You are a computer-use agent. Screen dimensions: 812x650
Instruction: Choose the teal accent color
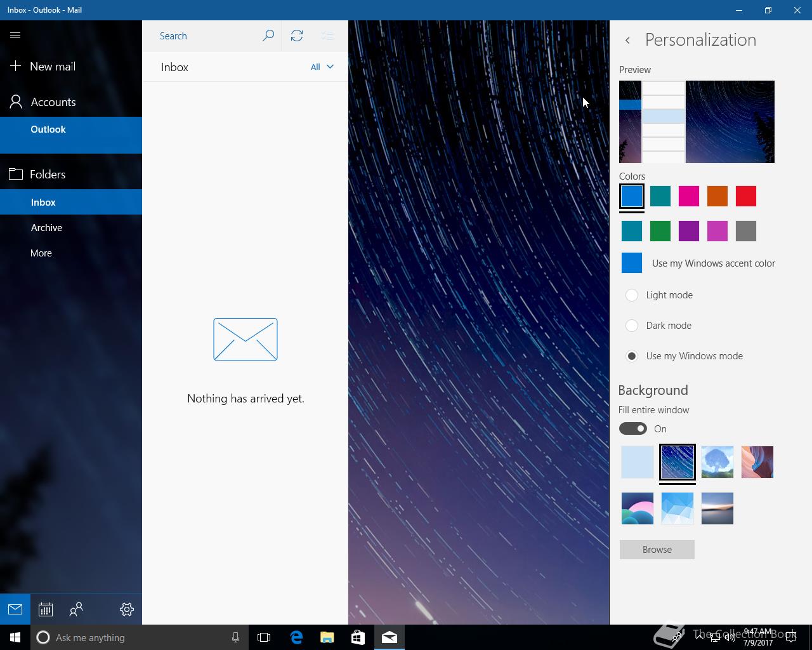pyautogui.click(x=660, y=196)
